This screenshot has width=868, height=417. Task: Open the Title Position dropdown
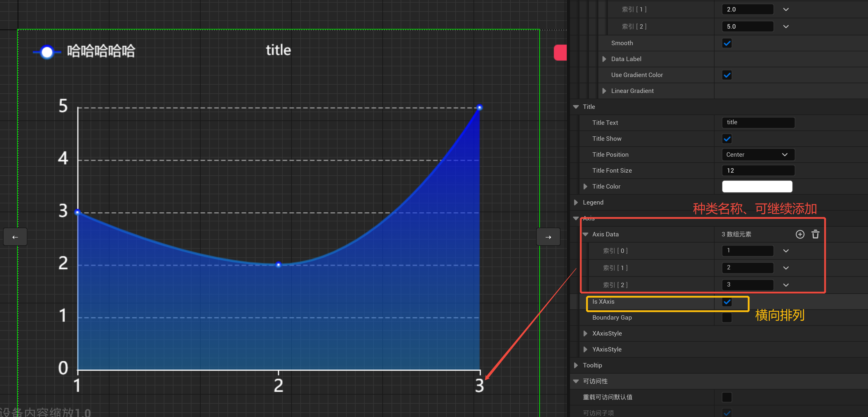(758, 154)
